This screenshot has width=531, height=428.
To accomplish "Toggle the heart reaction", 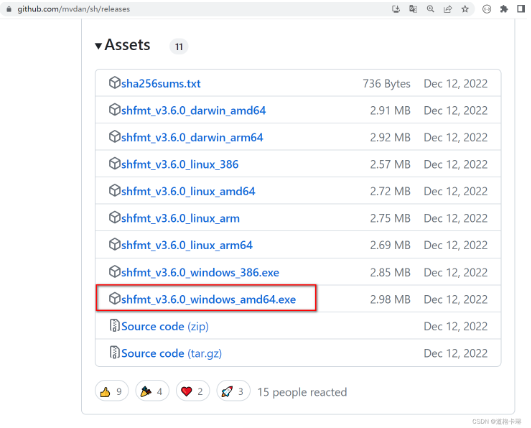I will tap(193, 391).
